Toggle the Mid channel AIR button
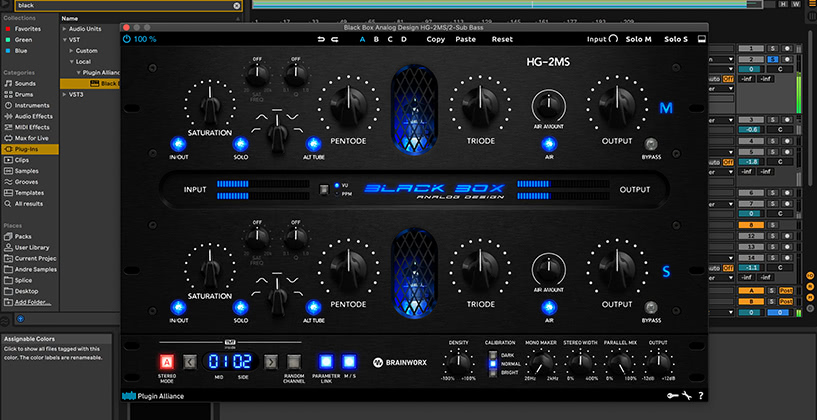817x420 pixels. 549,143
